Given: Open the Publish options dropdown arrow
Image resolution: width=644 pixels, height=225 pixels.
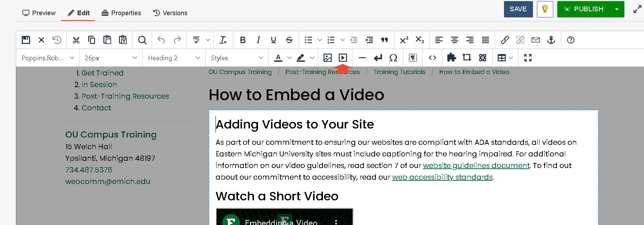Looking at the screenshot, I should pos(617,9).
